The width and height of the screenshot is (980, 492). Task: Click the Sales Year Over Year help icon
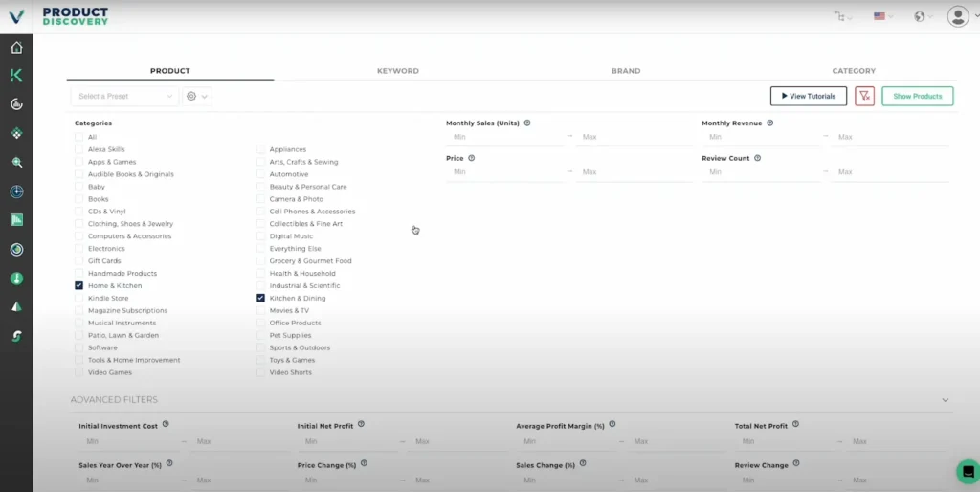(169, 464)
